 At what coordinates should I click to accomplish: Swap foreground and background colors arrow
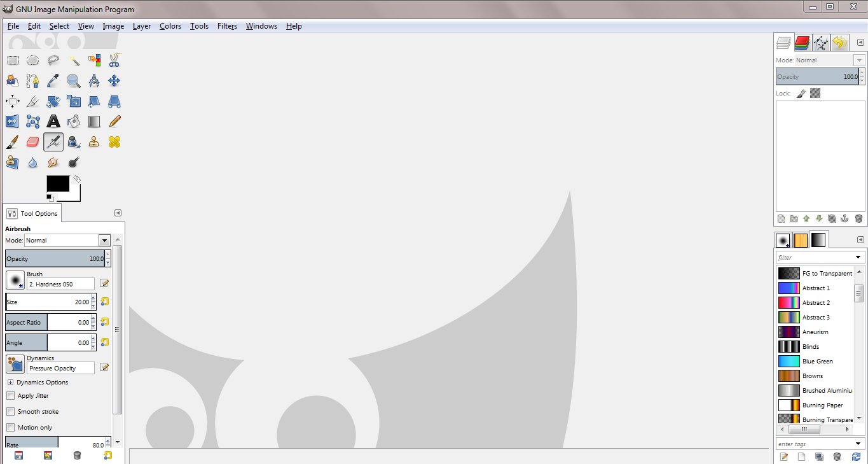click(x=77, y=179)
